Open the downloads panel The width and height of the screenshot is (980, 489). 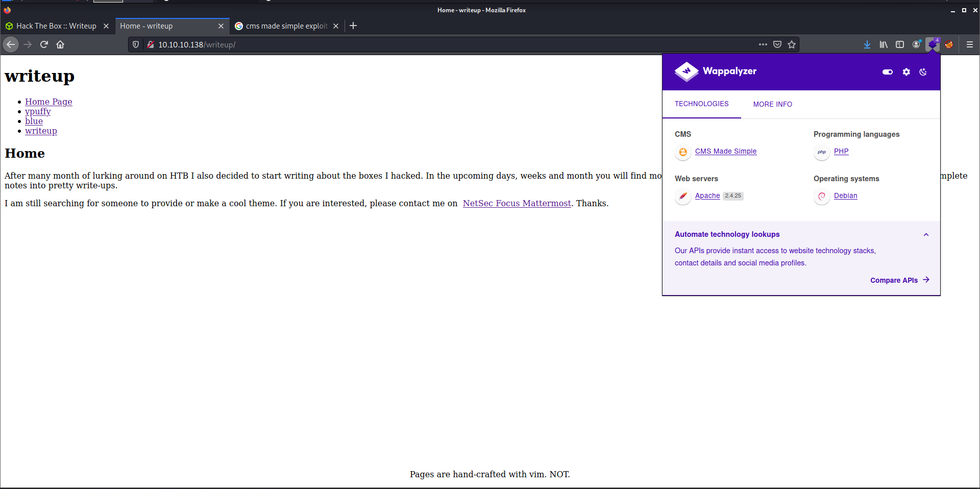867,44
